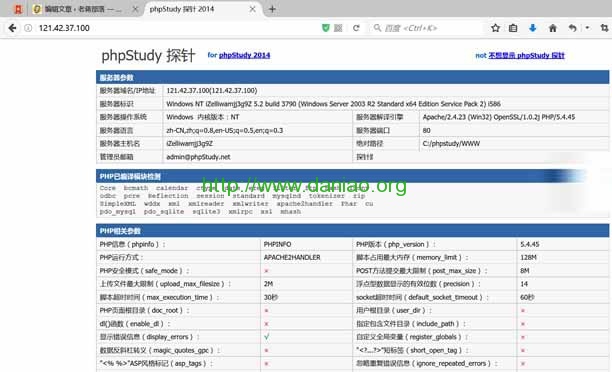The image size is (612, 372).
Task: Click the magic_quotes_gpc label
Action: click(159, 350)
